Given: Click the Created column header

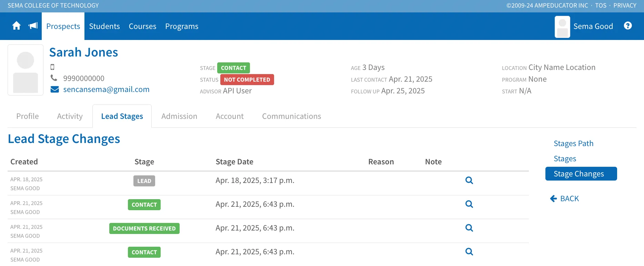Looking at the screenshot, I should tap(24, 162).
